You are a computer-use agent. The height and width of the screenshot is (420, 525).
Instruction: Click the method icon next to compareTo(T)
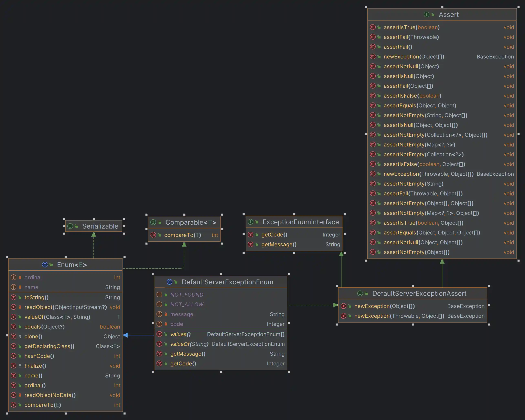[153, 235]
